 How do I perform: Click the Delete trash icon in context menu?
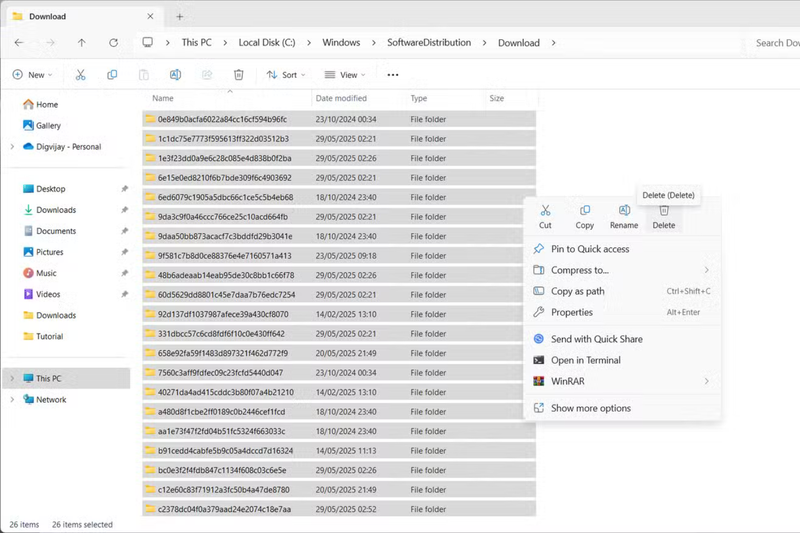[x=664, y=211]
